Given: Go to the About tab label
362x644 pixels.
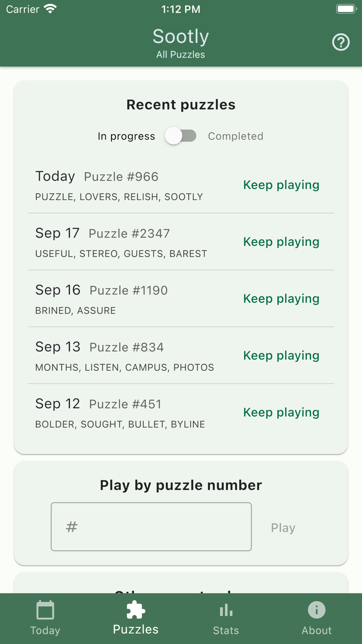Looking at the screenshot, I should [316, 631].
